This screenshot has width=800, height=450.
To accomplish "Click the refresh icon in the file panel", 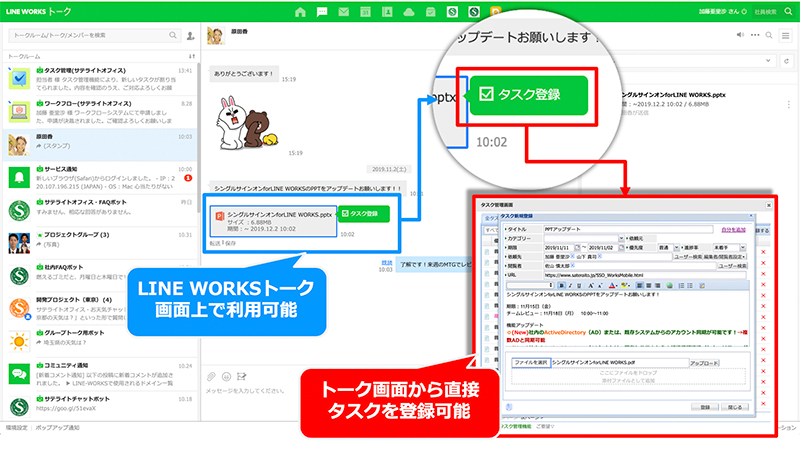I will click(x=786, y=61).
